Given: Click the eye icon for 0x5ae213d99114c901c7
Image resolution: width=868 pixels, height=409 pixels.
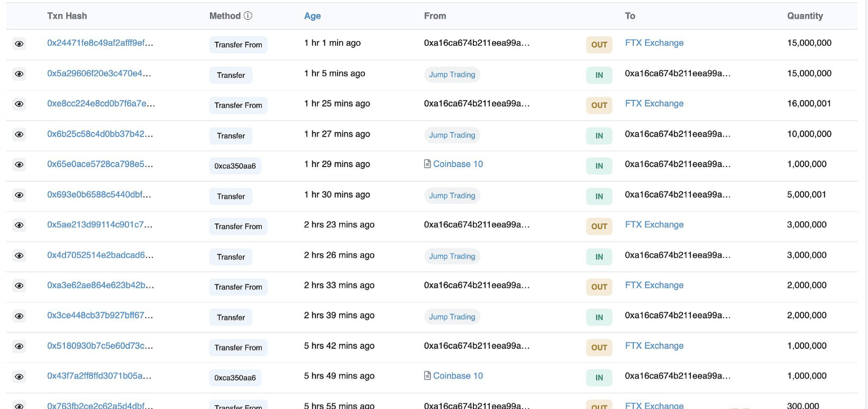Looking at the screenshot, I should click(19, 225).
